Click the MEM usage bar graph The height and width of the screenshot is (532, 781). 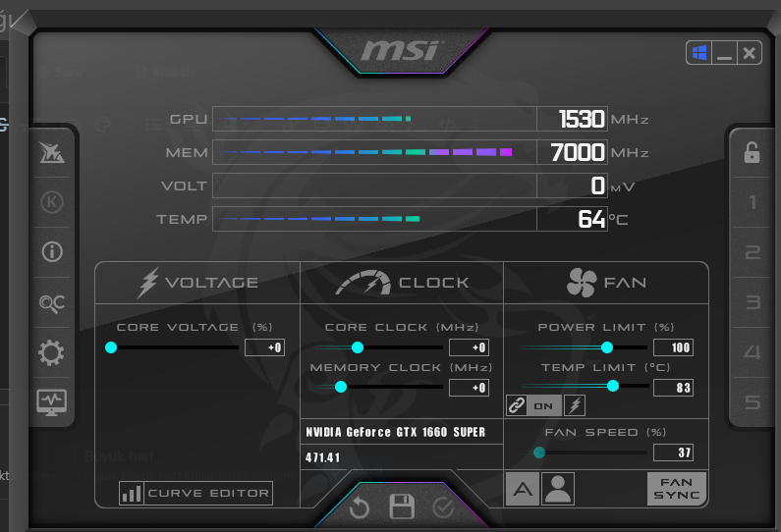(374, 152)
